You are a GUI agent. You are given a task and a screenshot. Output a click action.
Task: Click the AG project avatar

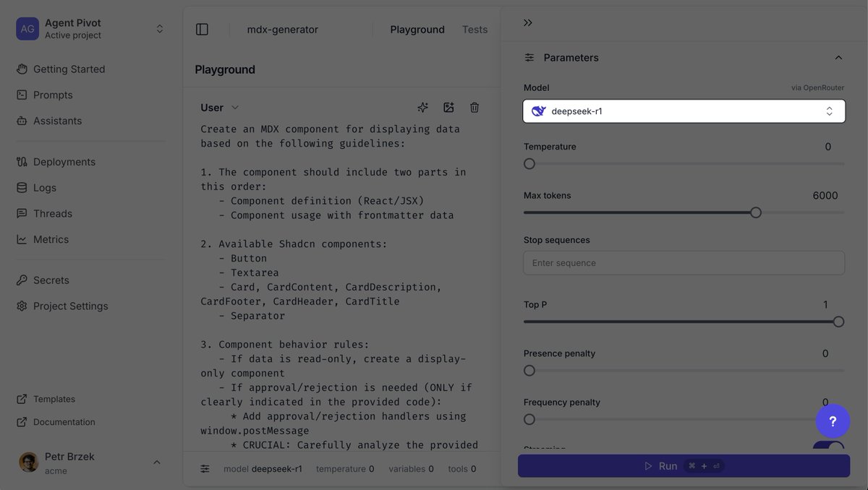coord(27,29)
